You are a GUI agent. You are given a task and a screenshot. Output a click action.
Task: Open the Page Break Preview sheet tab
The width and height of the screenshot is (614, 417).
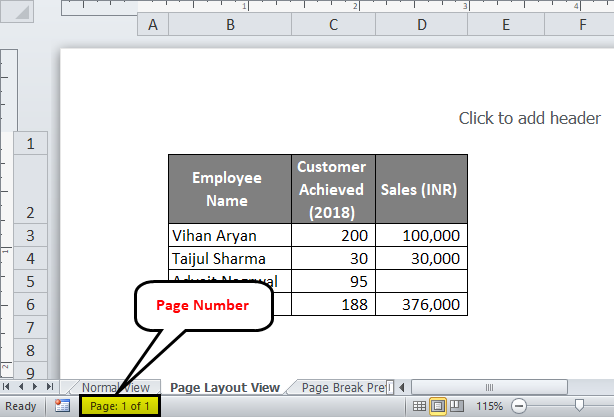343,387
